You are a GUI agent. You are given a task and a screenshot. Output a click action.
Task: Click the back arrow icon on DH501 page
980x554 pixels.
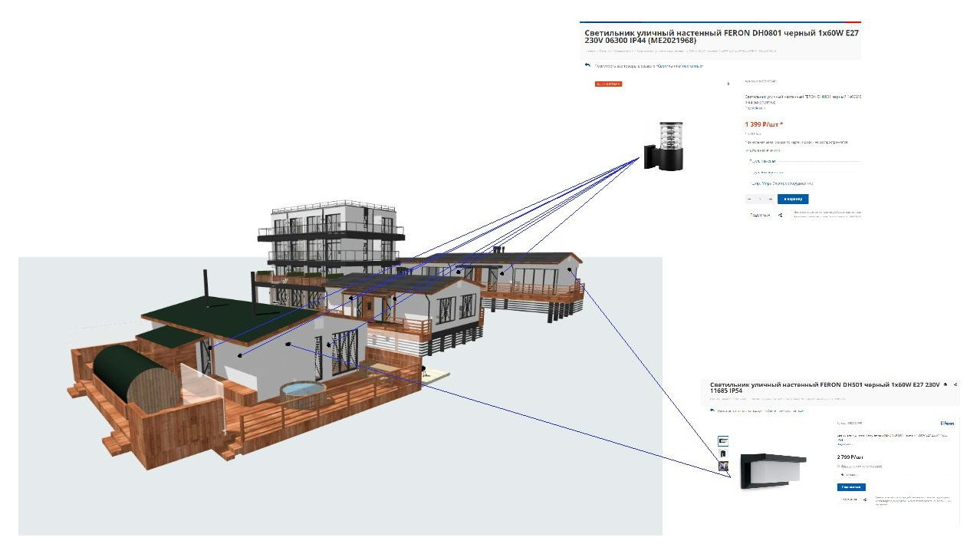[712, 411]
